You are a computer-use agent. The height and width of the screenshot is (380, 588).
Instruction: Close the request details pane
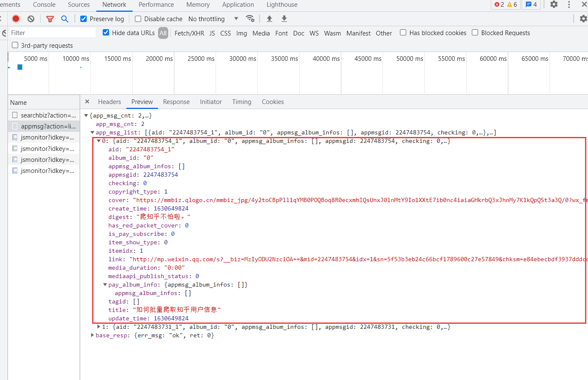(87, 101)
